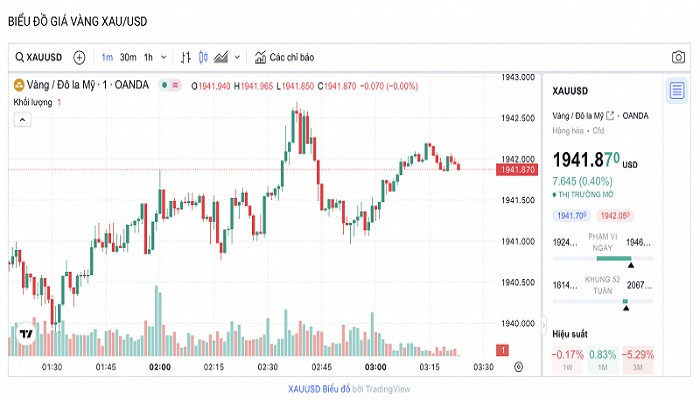Open the watchlist details panel icon
This screenshot has width=700, height=400.
coord(677,91)
